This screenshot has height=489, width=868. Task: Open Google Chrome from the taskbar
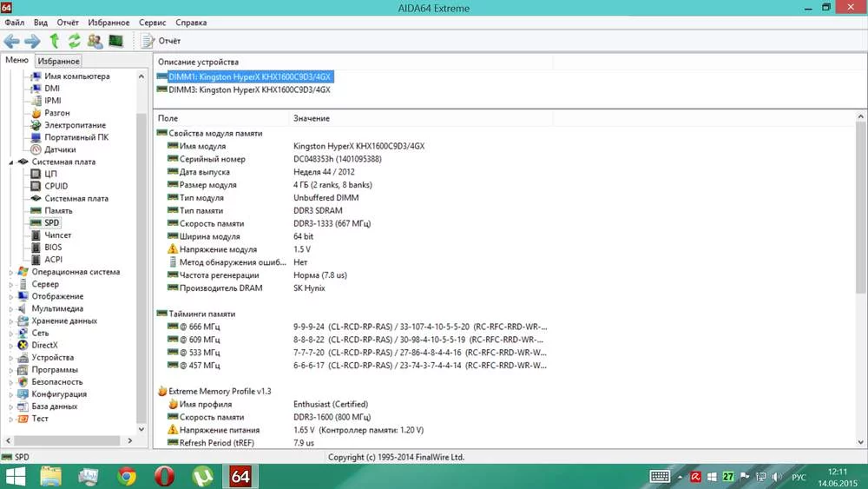(x=127, y=476)
